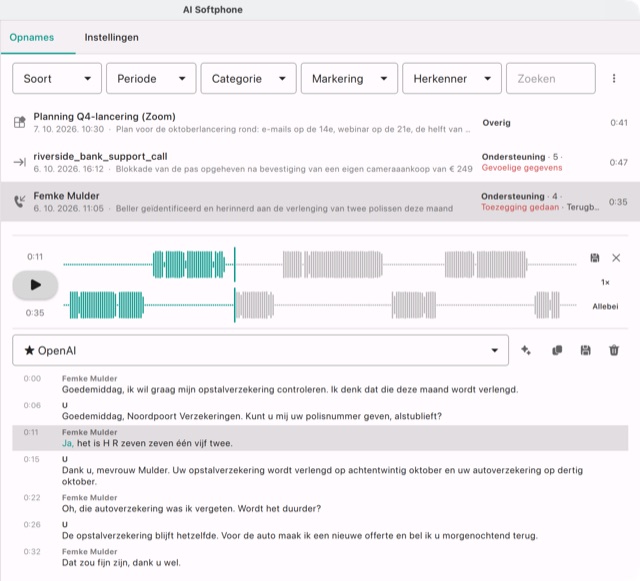This screenshot has height=581, width=640.
Task: Close the audio player with the X icon
Action: point(616,258)
